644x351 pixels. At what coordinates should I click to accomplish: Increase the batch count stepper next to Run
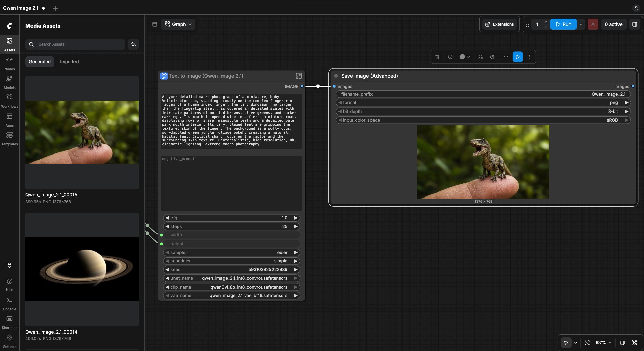coord(546,22)
